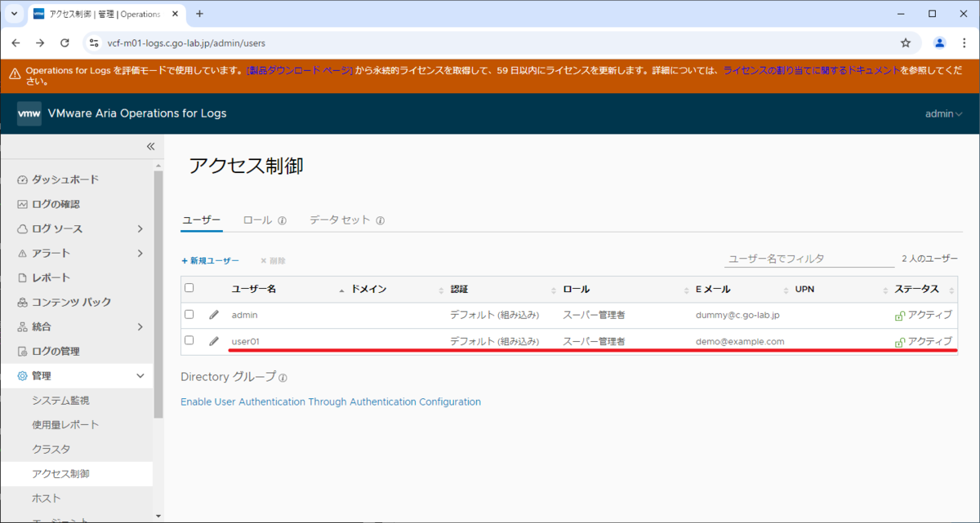Open ライセンスの割り当てに関するドキュメント link
Viewport: 980px width, 523px height.
(812, 71)
